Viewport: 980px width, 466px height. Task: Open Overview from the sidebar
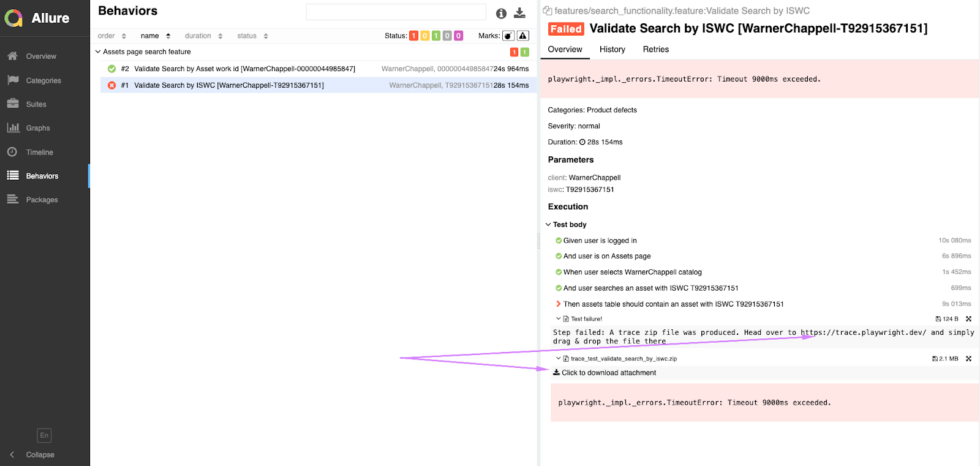tap(40, 56)
